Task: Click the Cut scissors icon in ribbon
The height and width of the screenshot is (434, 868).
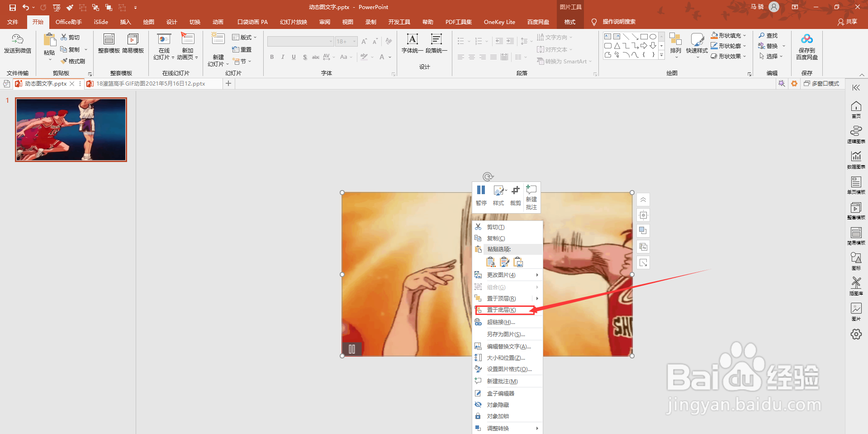Action: tap(64, 37)
